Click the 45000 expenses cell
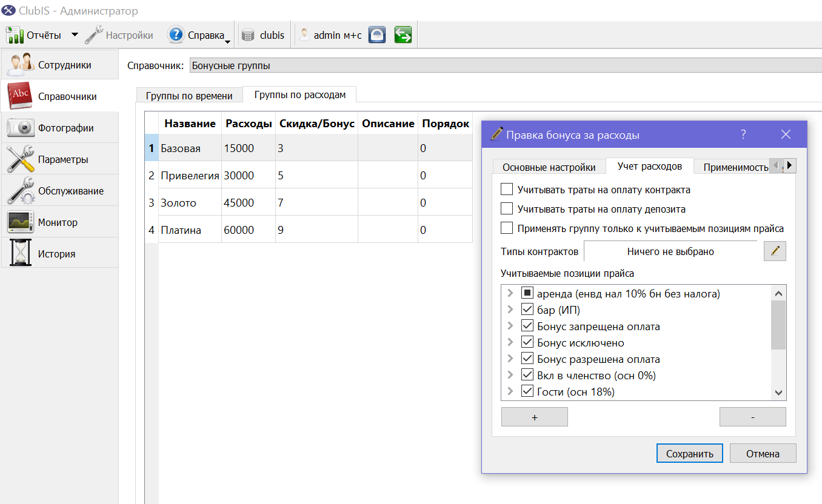This screenshot has height=504, width=822. [x=249, y=202]
